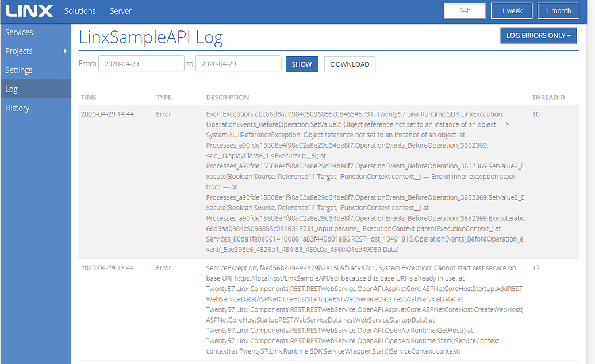This screenshot has width=595, height=364.
Task: Select Log in sidebar
Action: coord(36,89)
